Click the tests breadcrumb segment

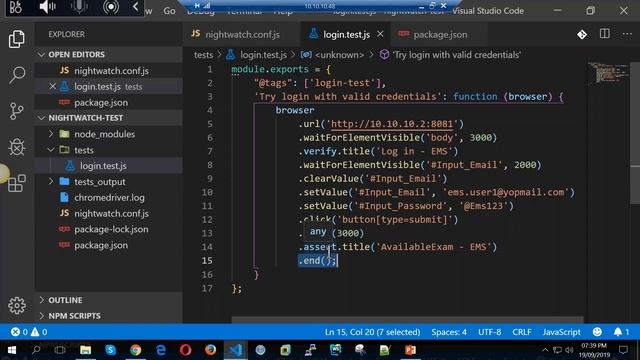(203, 55)
